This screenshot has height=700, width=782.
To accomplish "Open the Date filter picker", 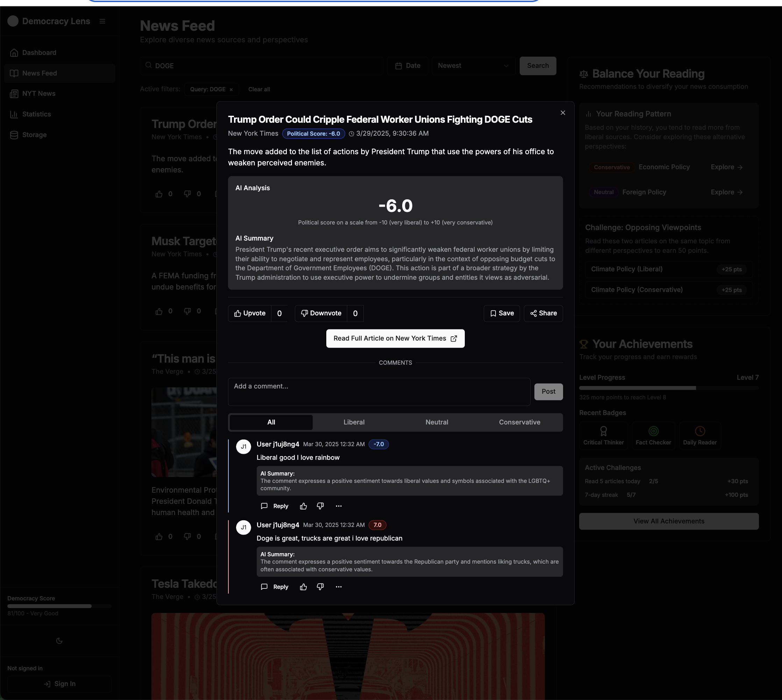I will coord(408,66).
